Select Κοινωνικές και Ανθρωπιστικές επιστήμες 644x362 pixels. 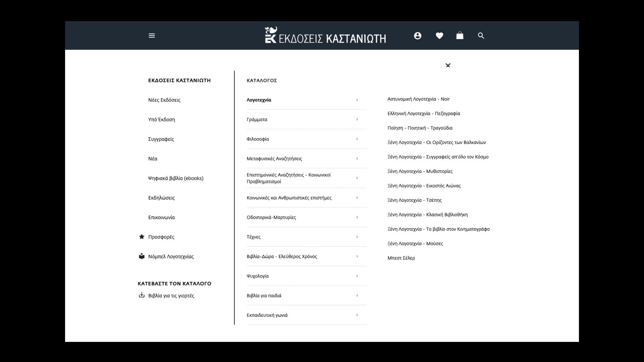tap(289, 198)
